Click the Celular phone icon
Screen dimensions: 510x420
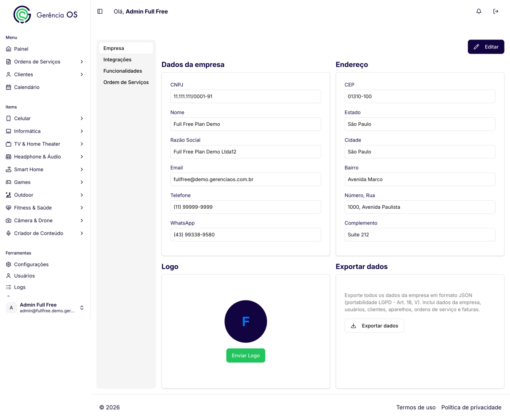(x=8, y=119)
